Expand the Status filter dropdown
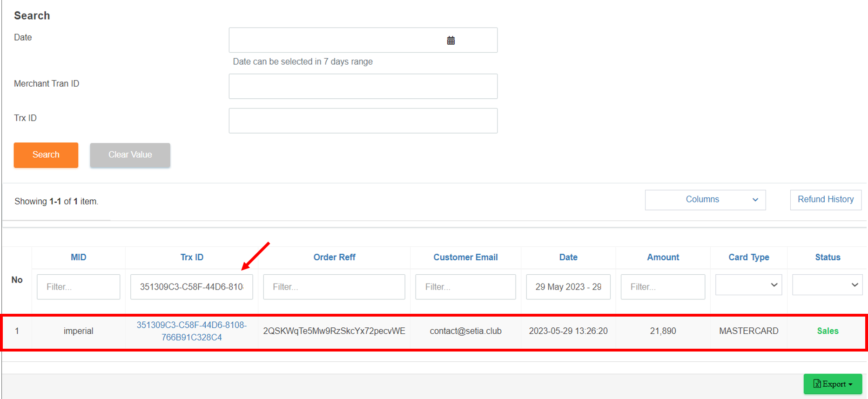Screen dimensions: 868x399 pos(827,285)
